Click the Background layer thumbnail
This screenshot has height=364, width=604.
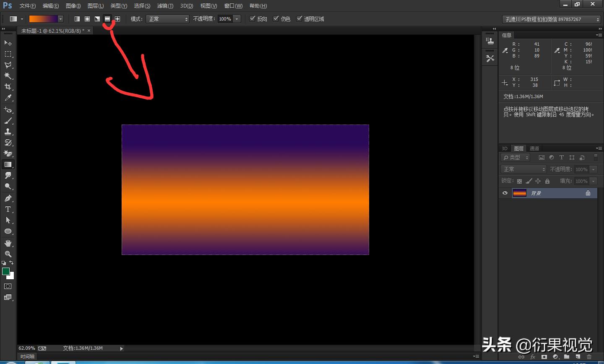point(519,193)
